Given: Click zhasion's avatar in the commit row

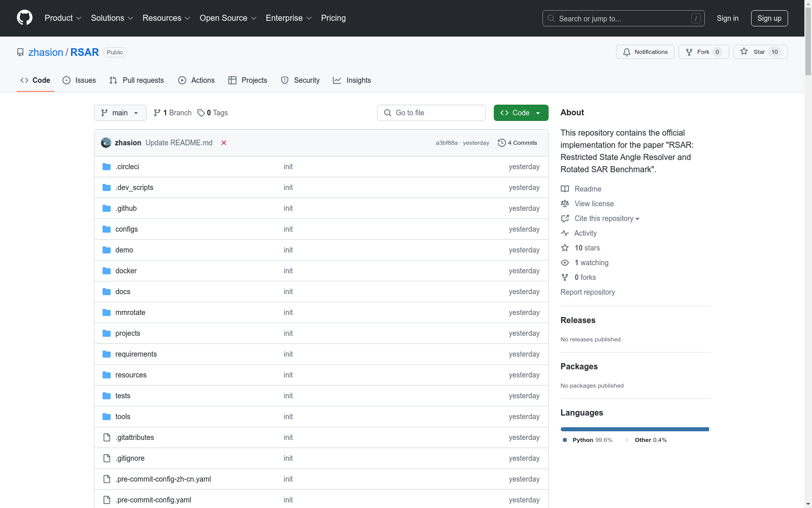Looking at the screenshot, I should point(106,143).
